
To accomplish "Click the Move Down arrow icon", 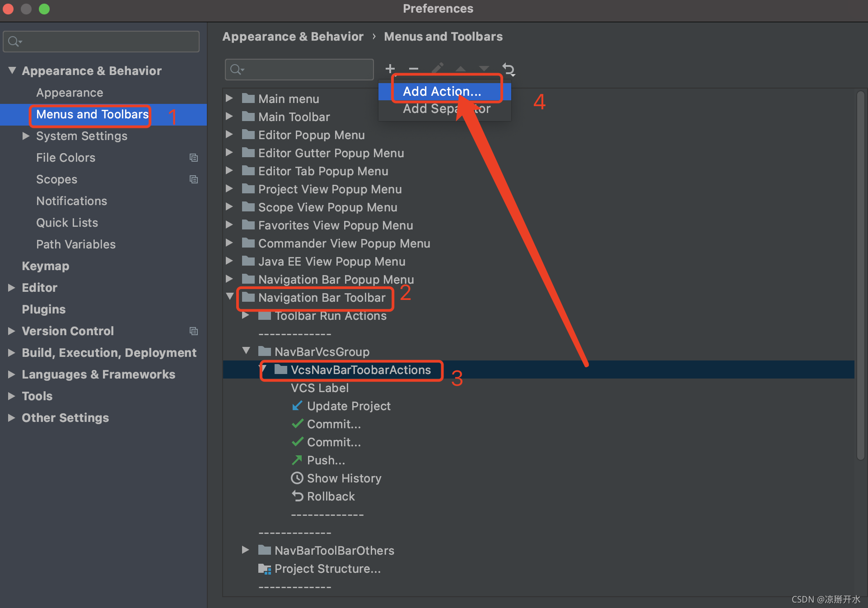I will [483, 69].
